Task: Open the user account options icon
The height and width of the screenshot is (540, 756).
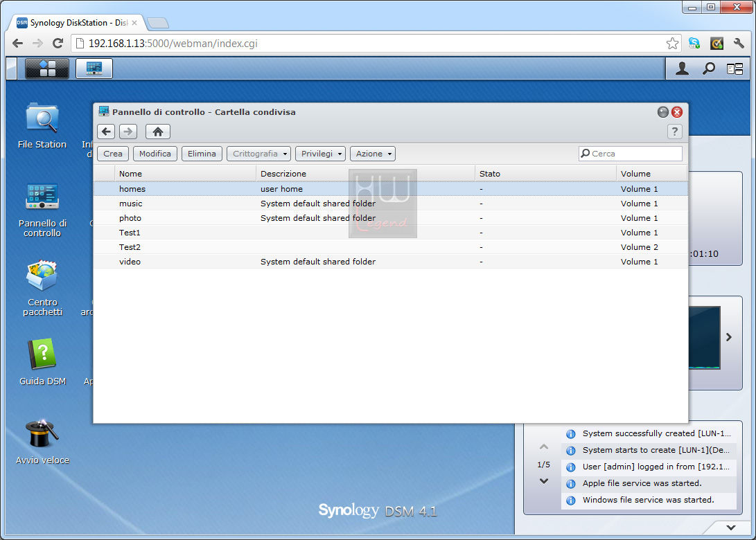Action: click(682, 69)
